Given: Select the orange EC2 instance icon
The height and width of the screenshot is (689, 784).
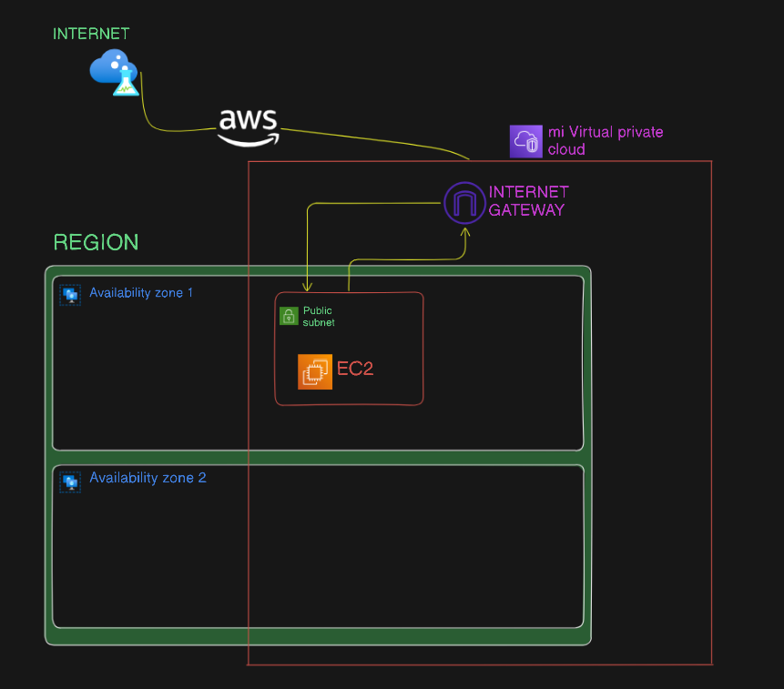Looking at the screenshot, I should [x=315, y=371].
